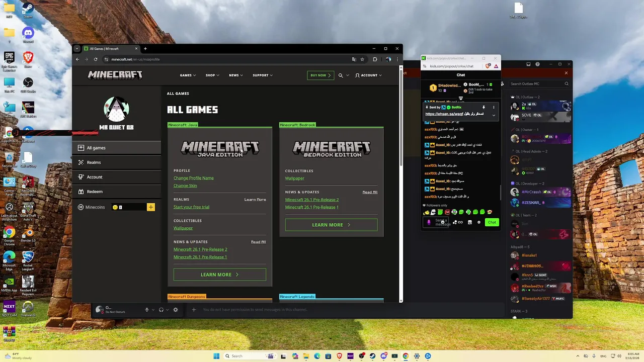Expand the GAMES dropdown menu
The height and width of the screenshot is (362, 644).
[188, 75]
